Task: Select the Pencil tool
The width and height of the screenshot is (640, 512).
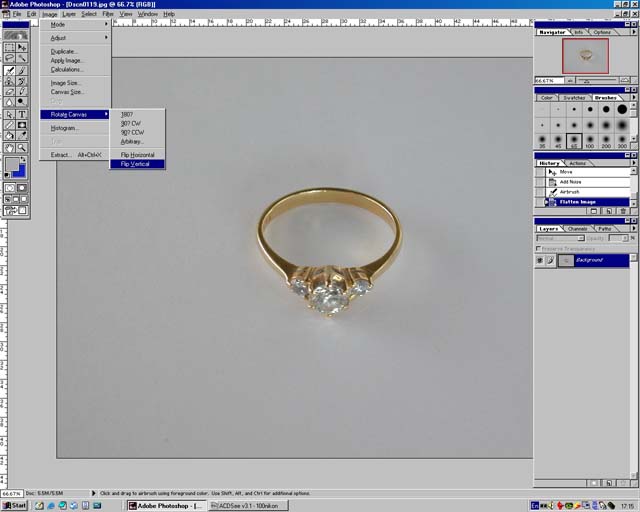Action: (22, 91)
